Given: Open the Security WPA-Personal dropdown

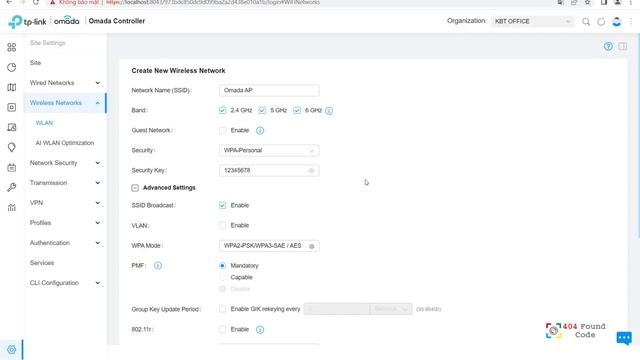Looking at the screenshot, I should (269, 151).
